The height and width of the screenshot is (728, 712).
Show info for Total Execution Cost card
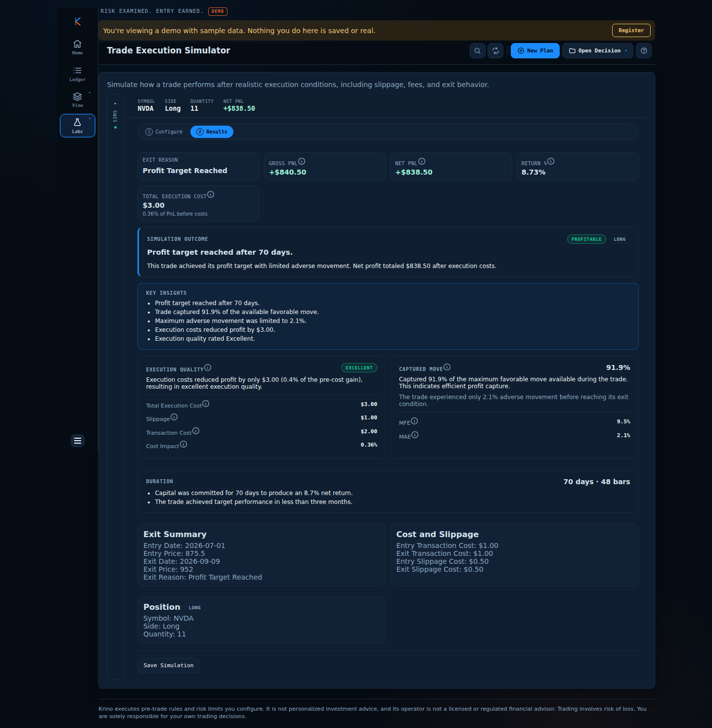[211, 194]
